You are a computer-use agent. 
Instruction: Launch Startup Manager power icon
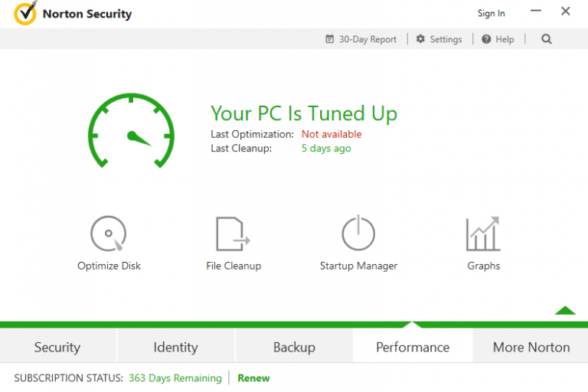[358, 234]
